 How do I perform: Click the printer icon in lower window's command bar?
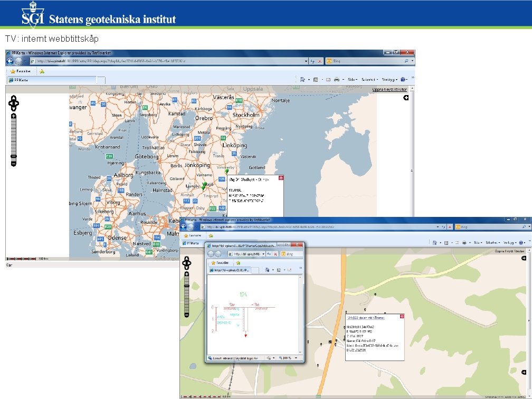464,243
